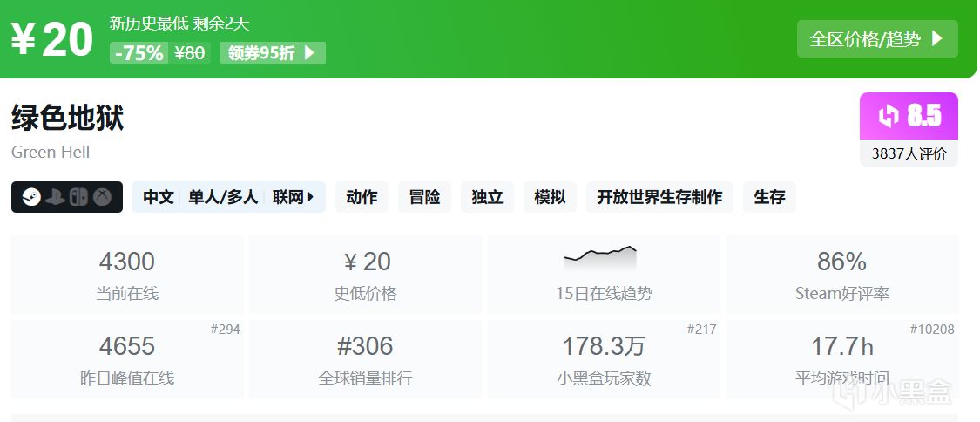Click the ¥20 史低价格 stat card
980x422 pixels.
point(366,275)
